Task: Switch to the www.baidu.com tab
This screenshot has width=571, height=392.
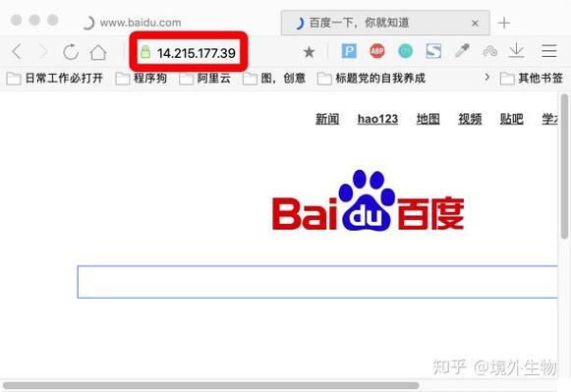Action: (141, 23)
